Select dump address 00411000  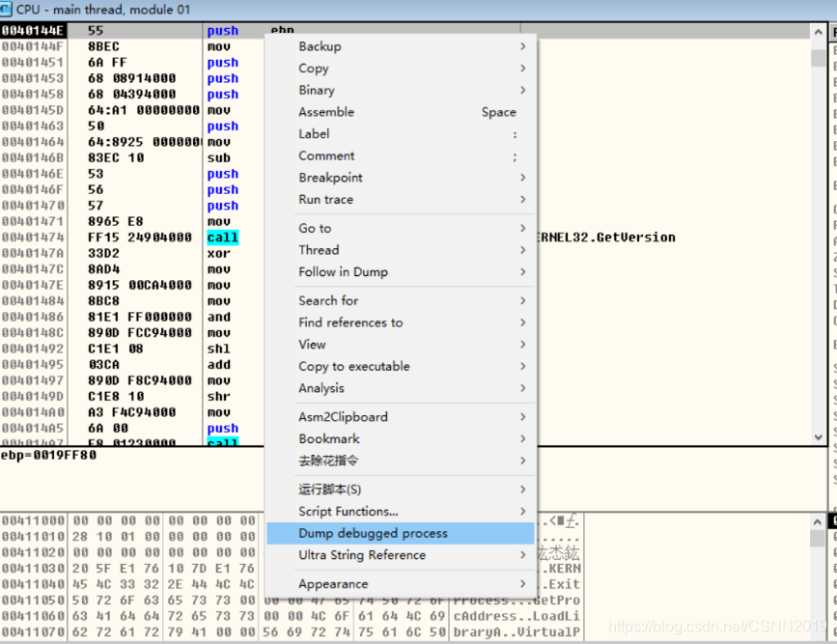[x=33, y=520]
